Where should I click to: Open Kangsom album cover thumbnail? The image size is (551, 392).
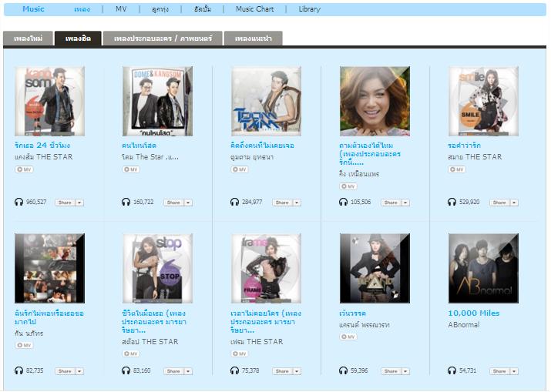(x=49, y=101)
